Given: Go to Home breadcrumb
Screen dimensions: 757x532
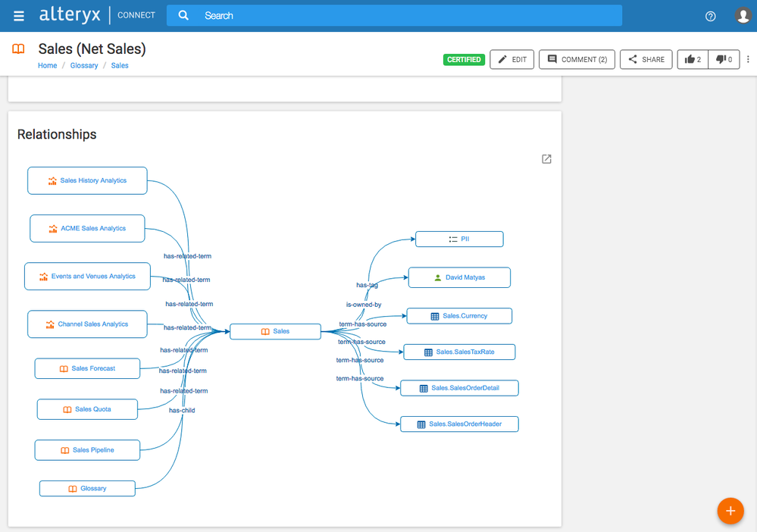Looking at the screenshot, I should coord(47,66).
